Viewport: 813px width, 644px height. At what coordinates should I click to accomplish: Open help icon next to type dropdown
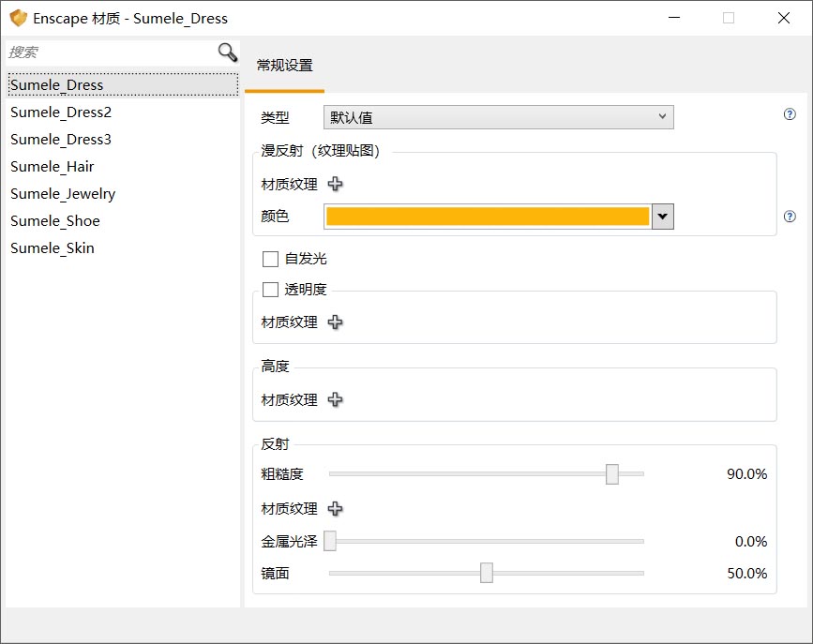click(790, 114)
